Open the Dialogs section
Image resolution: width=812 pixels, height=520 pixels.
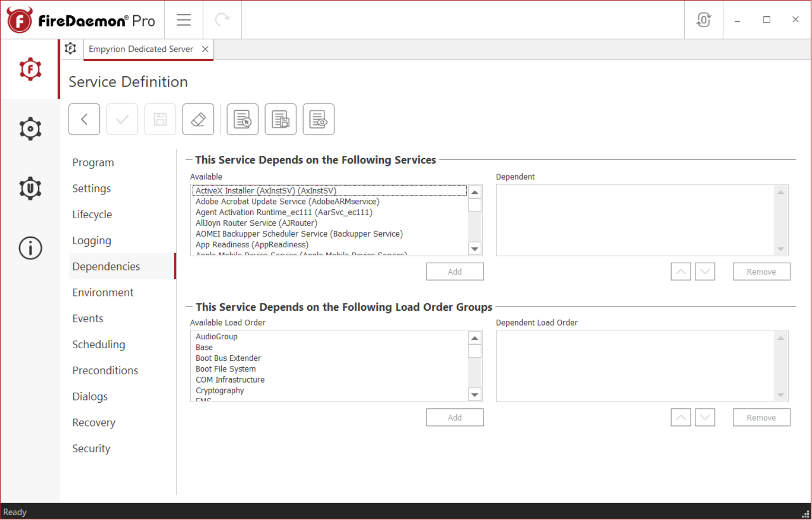(90, 396)
